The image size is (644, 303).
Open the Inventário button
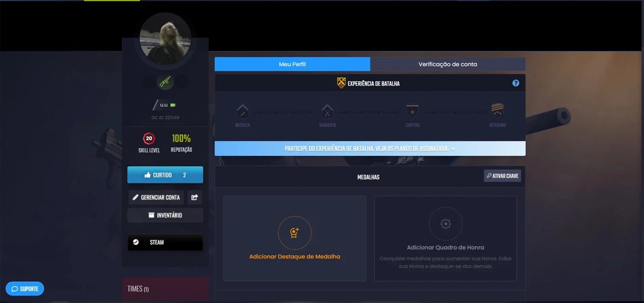click(165, 215)
